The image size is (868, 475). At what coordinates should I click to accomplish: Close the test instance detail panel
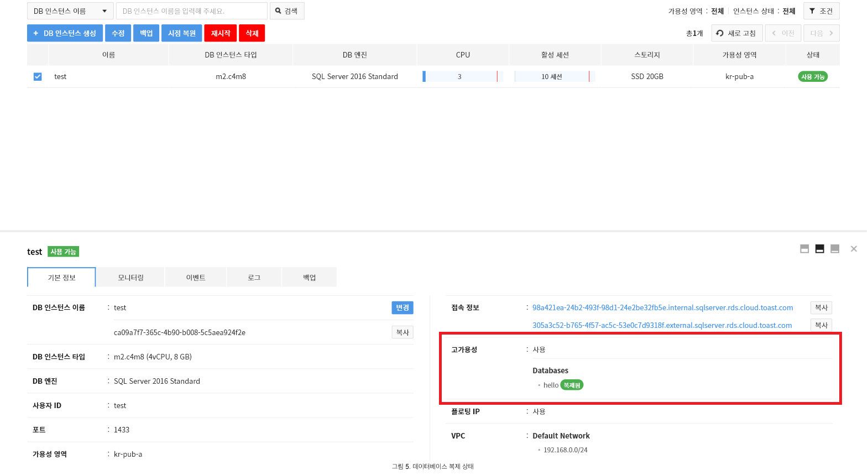854,249
